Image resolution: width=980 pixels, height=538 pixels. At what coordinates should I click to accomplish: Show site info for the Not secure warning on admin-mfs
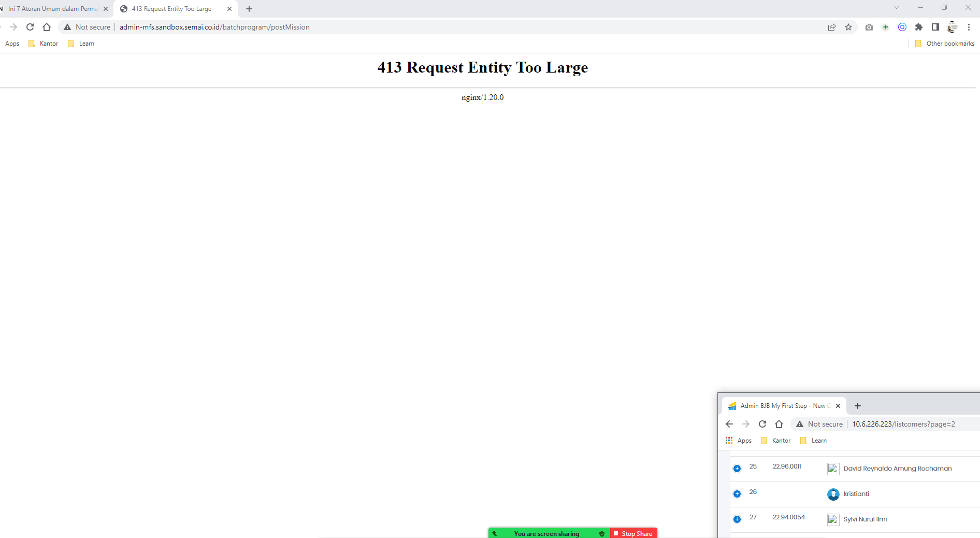(87, 27)
